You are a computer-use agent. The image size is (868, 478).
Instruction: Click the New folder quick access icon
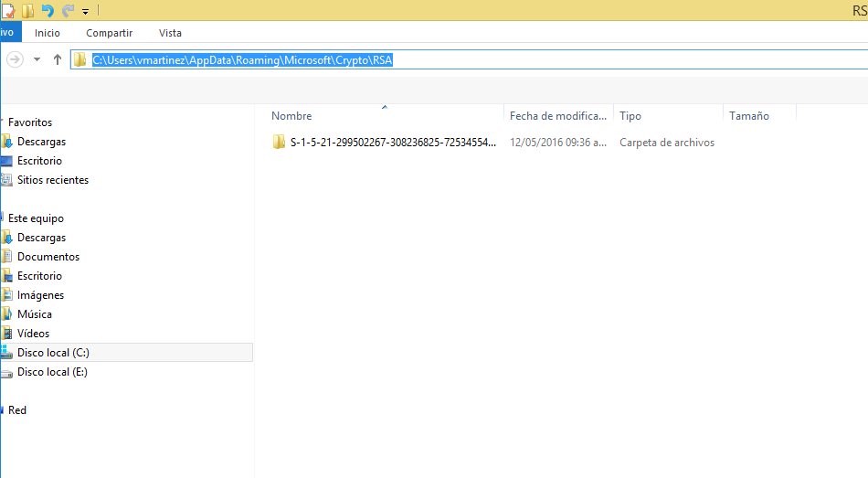coord(27,11)
